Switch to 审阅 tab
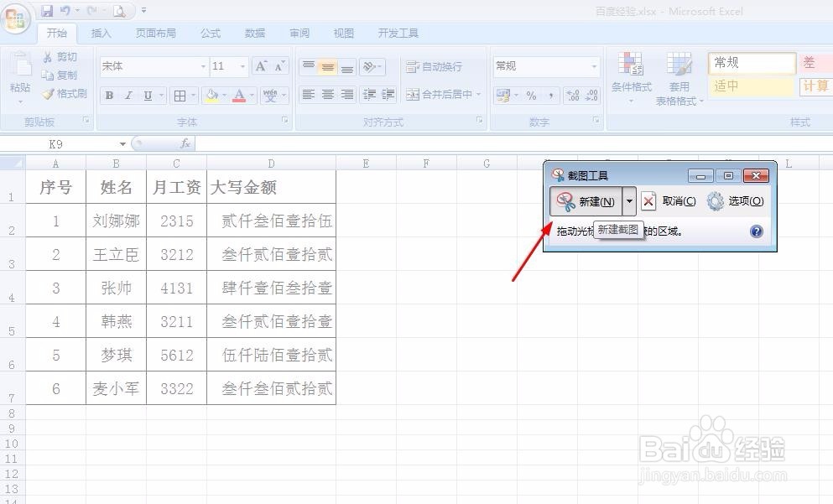Screen dimensions: 833x504 pos(299,33)
